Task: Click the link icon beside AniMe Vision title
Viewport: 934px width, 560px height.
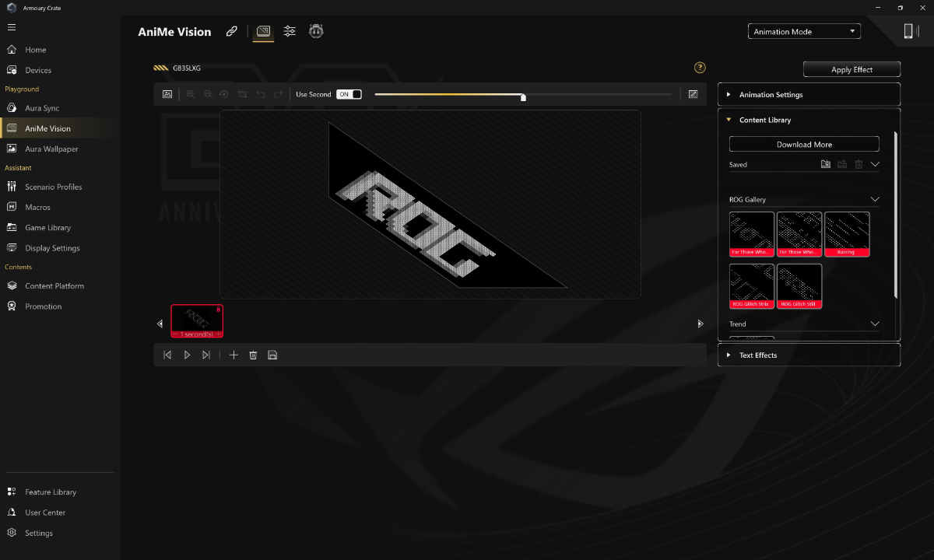Action: 231,31
